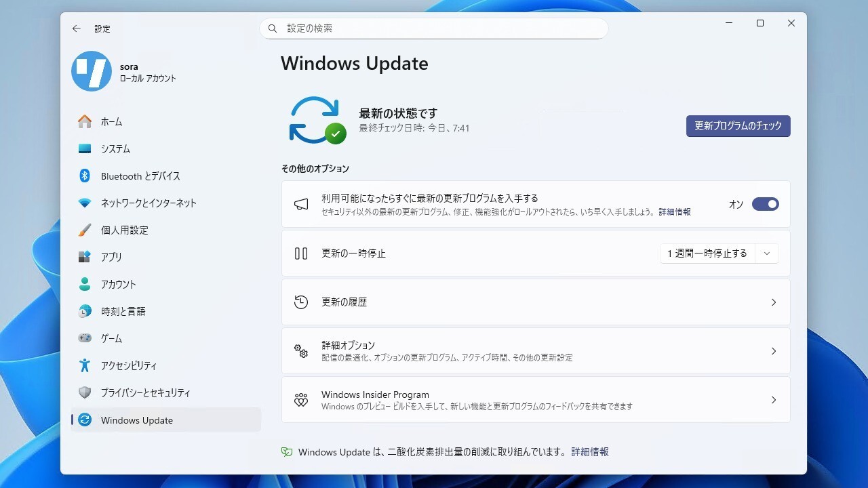Screen dimensions: 868x488
Task: Click the back arrow in Settings
Action: point(76,28)
